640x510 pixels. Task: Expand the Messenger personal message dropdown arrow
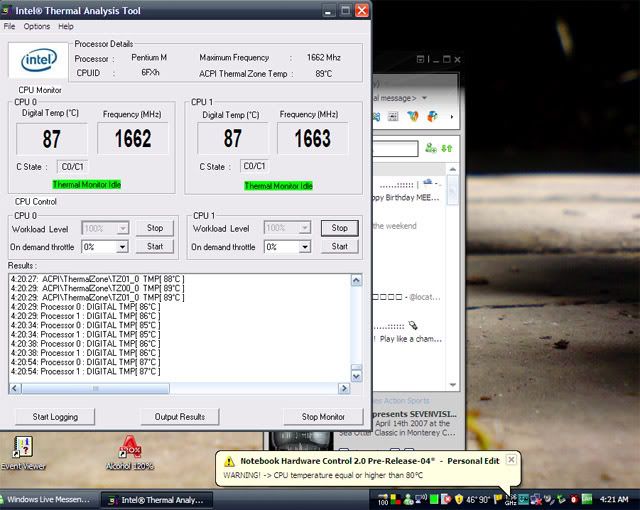(424, 98)
